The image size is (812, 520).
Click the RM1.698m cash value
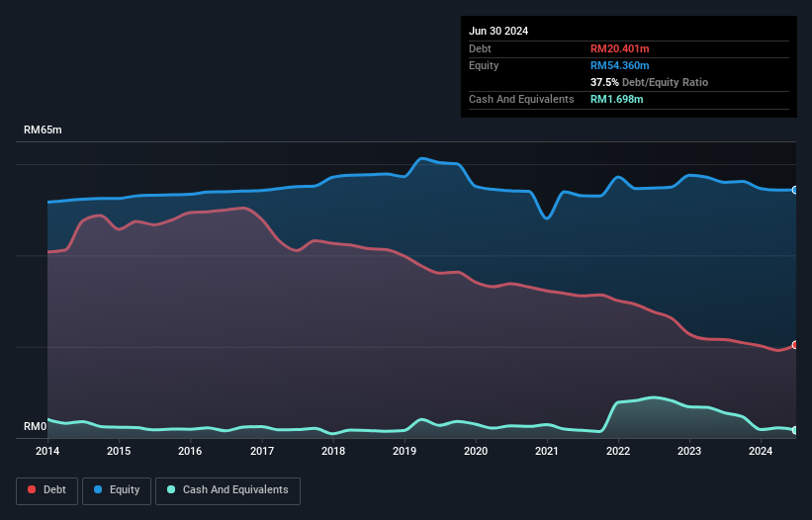click(616, 99)
